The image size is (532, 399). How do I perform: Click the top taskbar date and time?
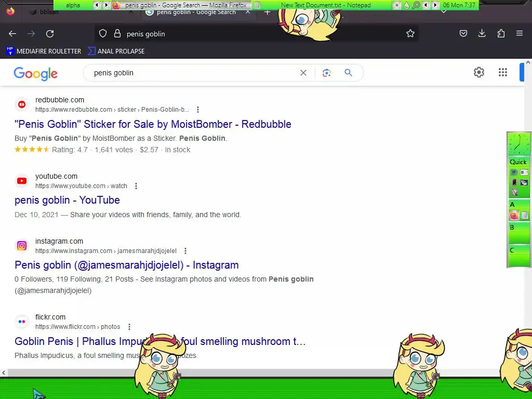coord(459,5)
